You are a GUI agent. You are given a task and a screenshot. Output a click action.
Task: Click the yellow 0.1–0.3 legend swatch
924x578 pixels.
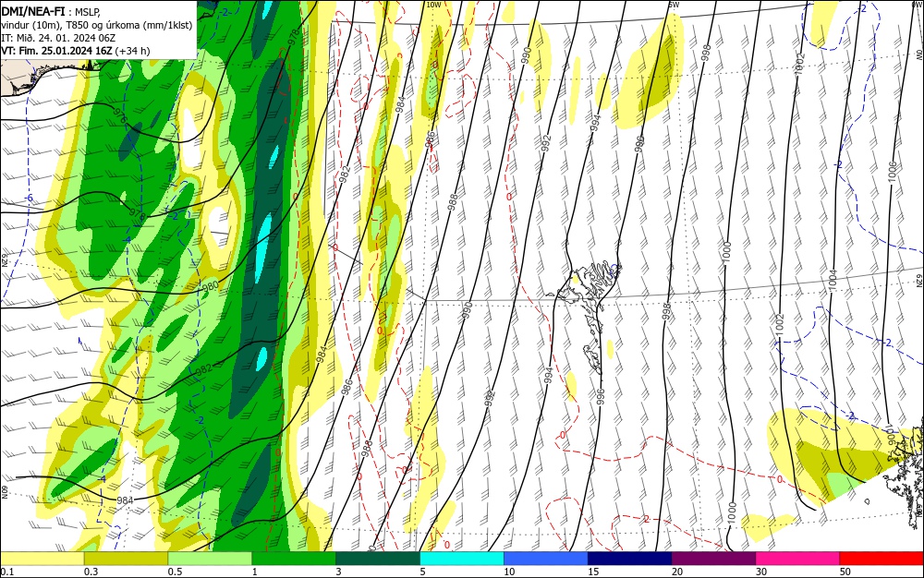tap(43, 558)
